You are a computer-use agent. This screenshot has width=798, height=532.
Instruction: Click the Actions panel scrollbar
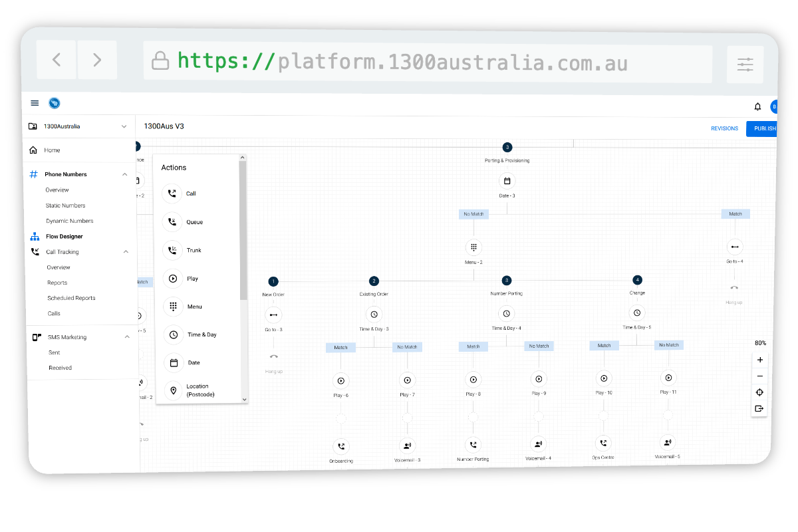(x=243, y=233)
